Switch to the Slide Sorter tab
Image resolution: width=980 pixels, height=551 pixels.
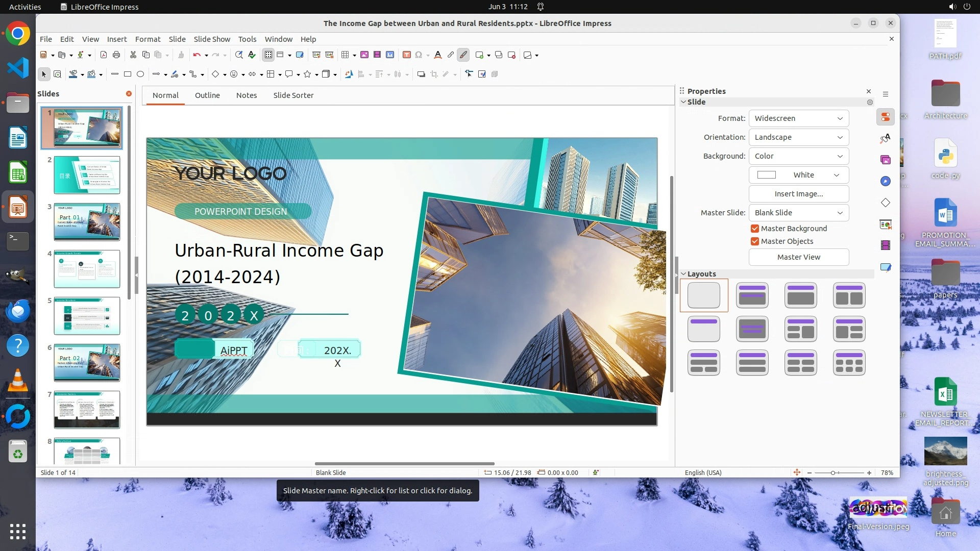click(293, 95)
